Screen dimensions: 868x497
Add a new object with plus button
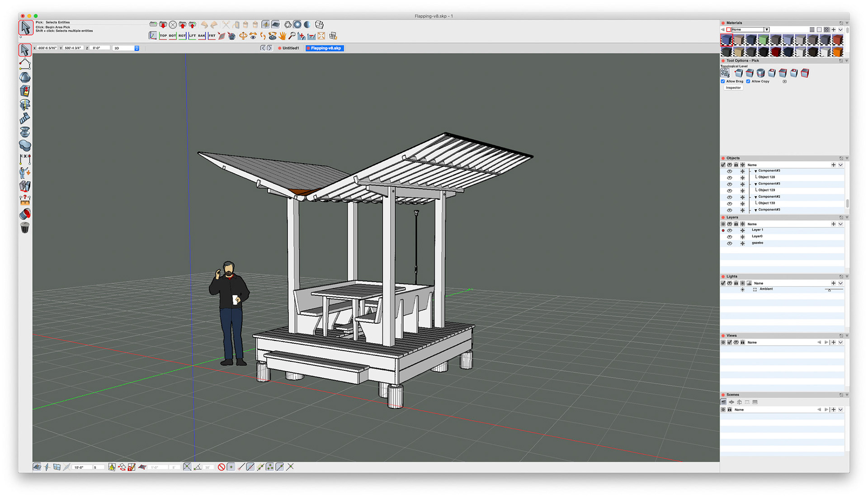click(x=833, y=165)
